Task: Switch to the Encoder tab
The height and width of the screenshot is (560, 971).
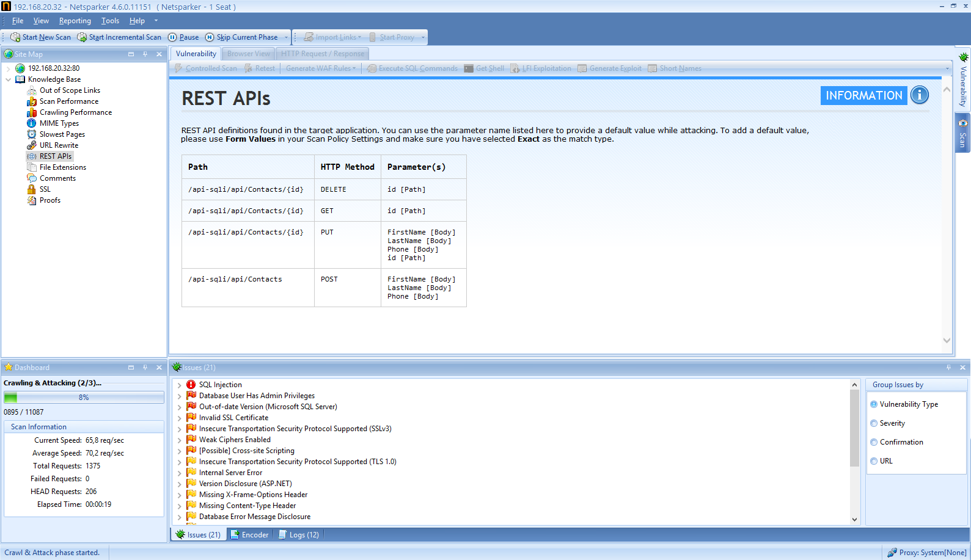Action: point(249,535)
